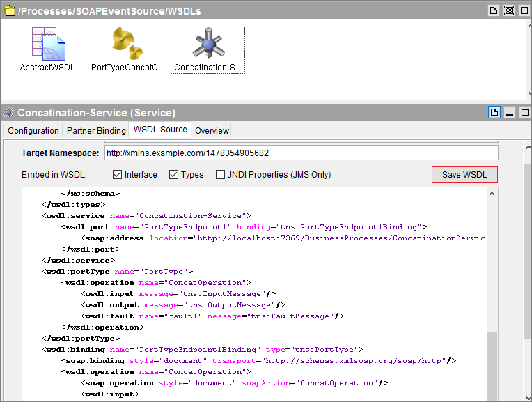Click the document icon in Concatination-Service header
532x402 pixels.
(494, 112)
